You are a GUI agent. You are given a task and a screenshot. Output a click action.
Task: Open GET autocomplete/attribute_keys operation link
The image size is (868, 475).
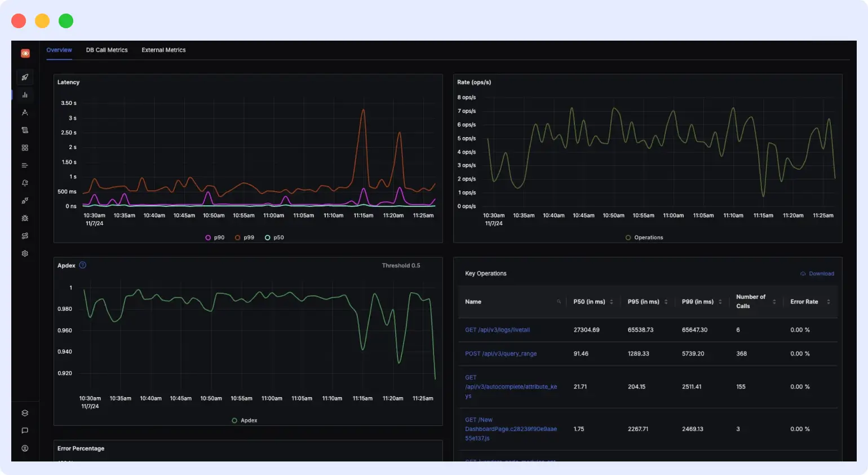click(x=511, y=386)
